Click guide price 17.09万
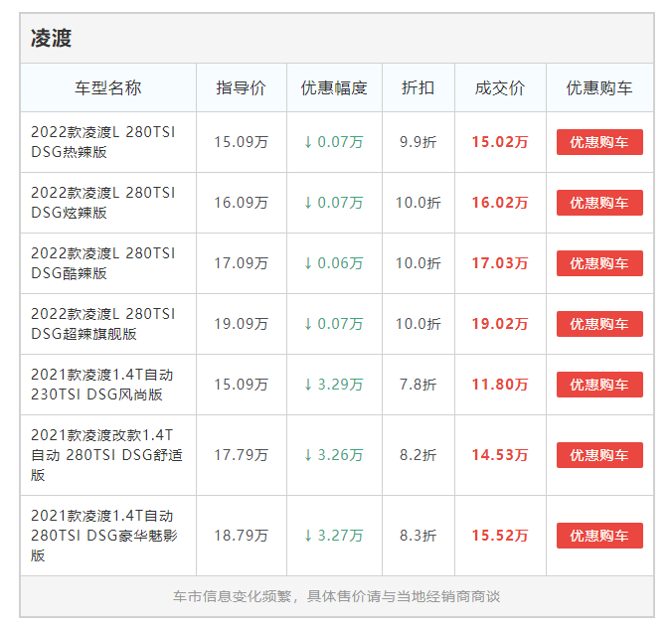 pos(241,263)
